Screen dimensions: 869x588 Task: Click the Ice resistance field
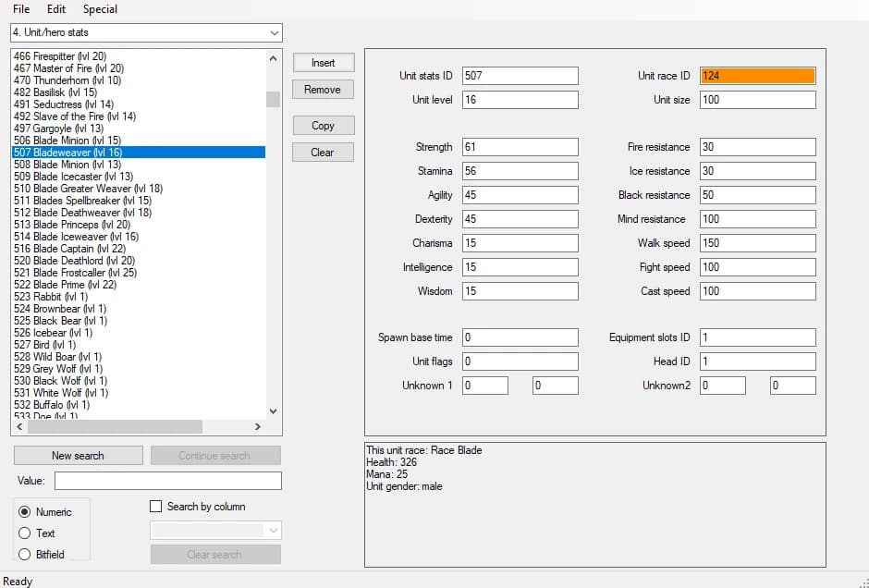758,171
